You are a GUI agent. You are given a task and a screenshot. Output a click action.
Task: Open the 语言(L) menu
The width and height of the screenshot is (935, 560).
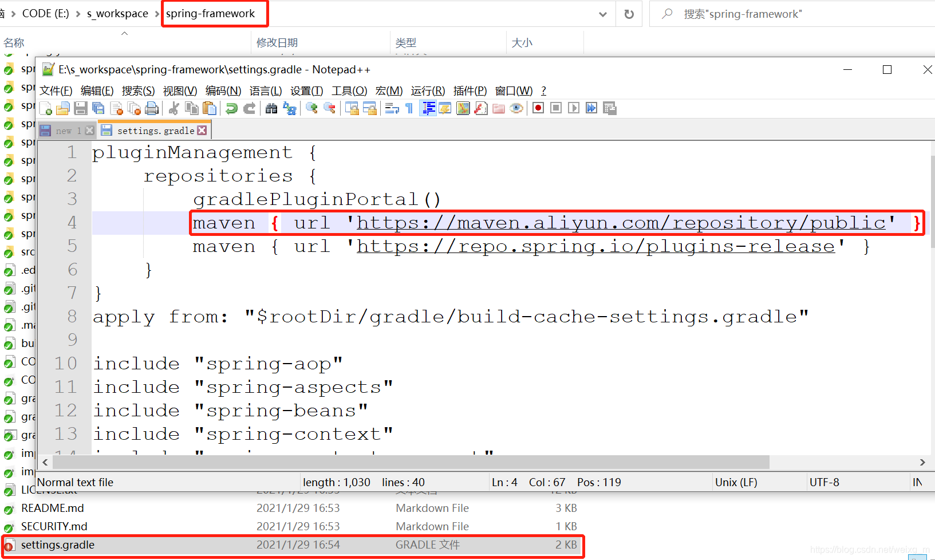tap(266, 91)
